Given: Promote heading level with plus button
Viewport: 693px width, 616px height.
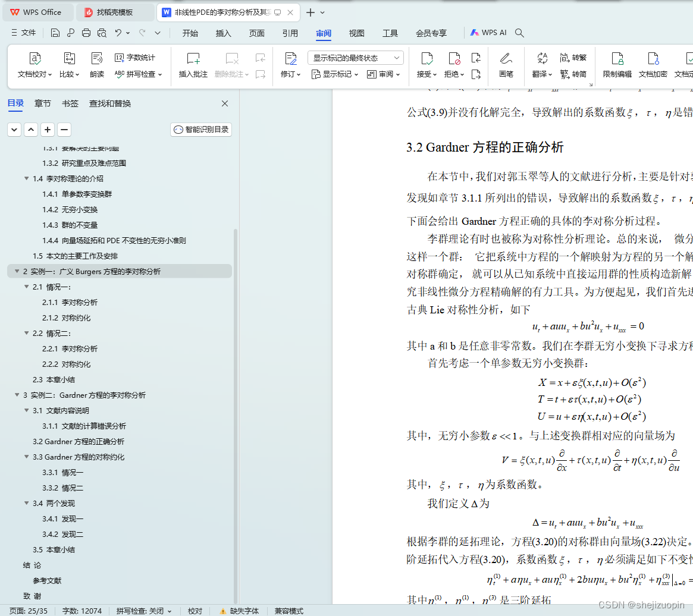Looking at the screenshot, I should (x=48, y=130).
